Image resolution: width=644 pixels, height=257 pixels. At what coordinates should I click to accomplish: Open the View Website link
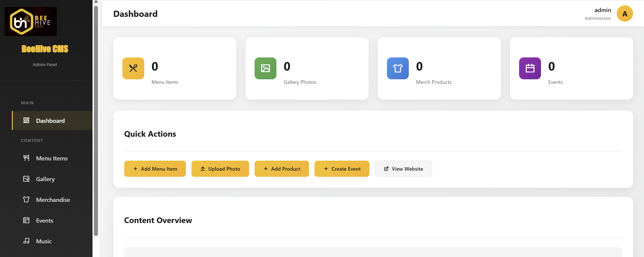(x=403, y=169)
